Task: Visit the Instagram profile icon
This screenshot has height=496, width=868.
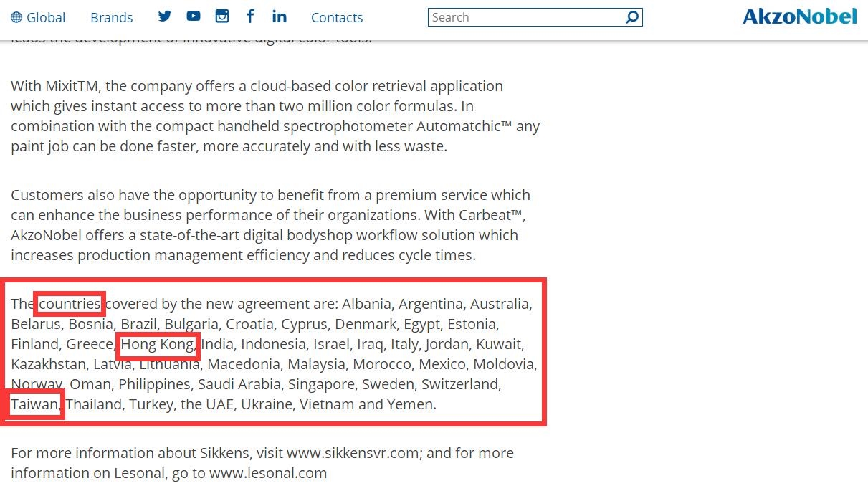Action: click(x=222, y=16)
